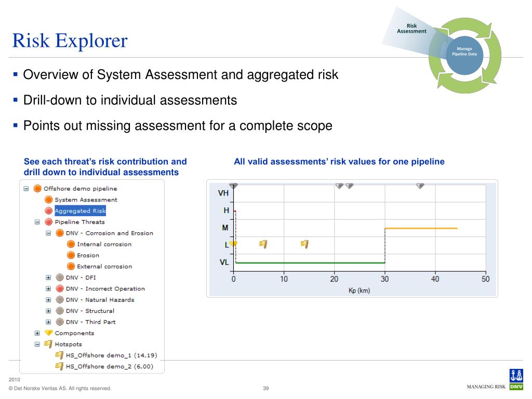532x399 pixels.
Task: Collapse the Hotspots node
Action: coord(37,344)
